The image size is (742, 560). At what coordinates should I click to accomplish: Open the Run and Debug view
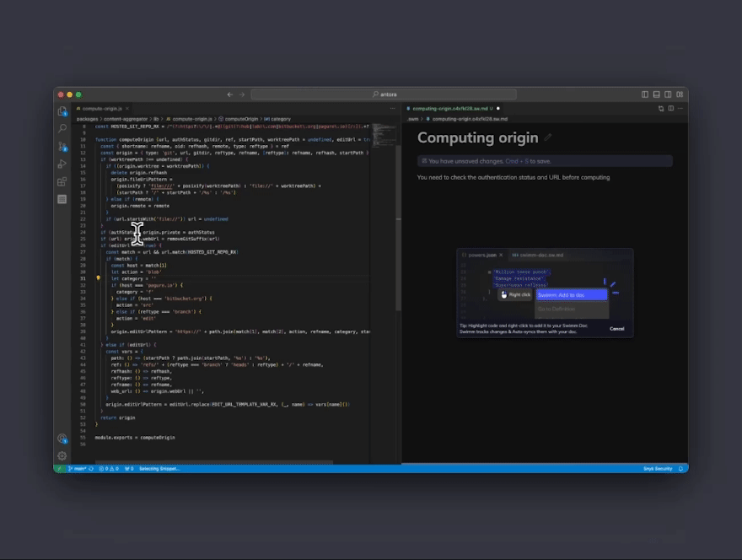tap(62, 164)
